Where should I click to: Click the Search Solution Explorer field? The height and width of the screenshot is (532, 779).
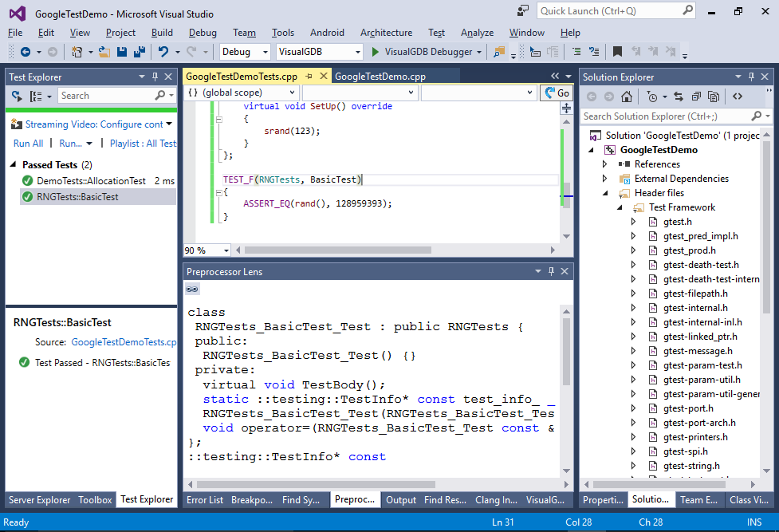tap(676, 116)
